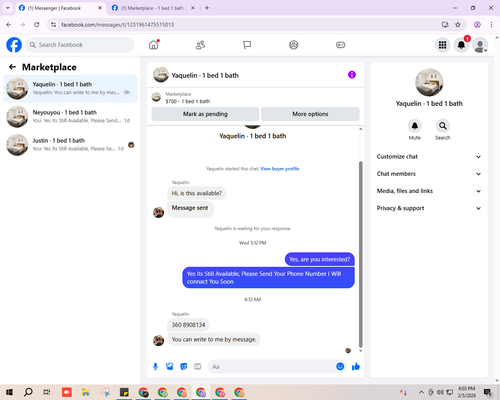Click Mark as pending
Screen dimensions: 500x400
point(205,114)
